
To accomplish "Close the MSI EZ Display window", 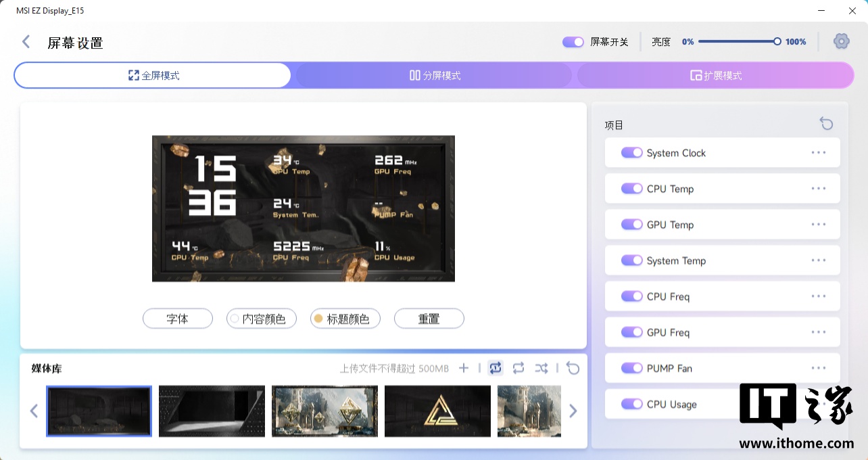I will pos(852,11).
